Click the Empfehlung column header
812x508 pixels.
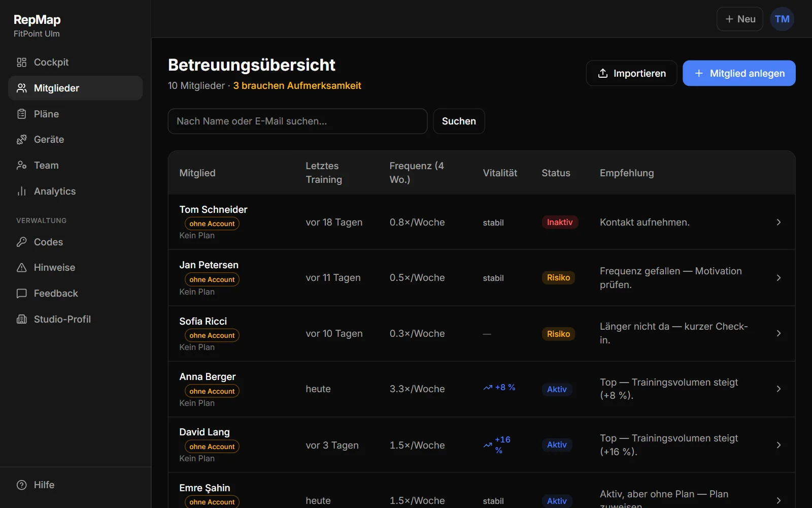pos(627,173)
